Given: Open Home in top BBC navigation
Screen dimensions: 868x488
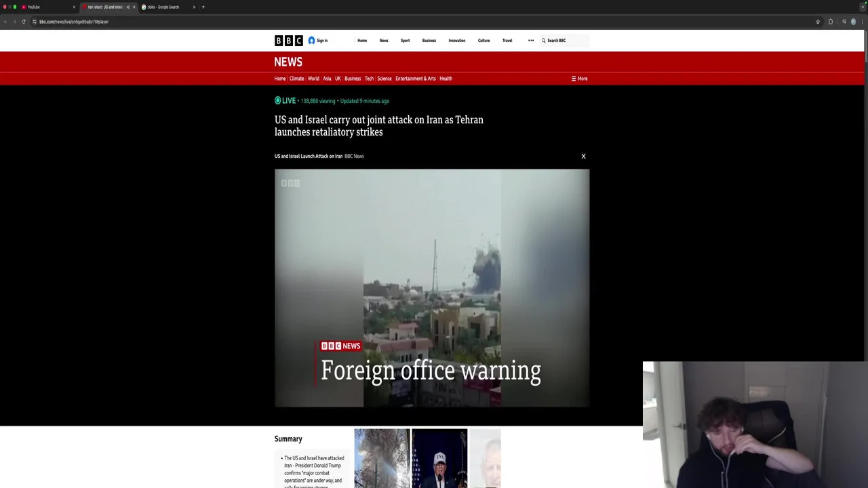Looking at the screenshot, I should pos(362,41).
